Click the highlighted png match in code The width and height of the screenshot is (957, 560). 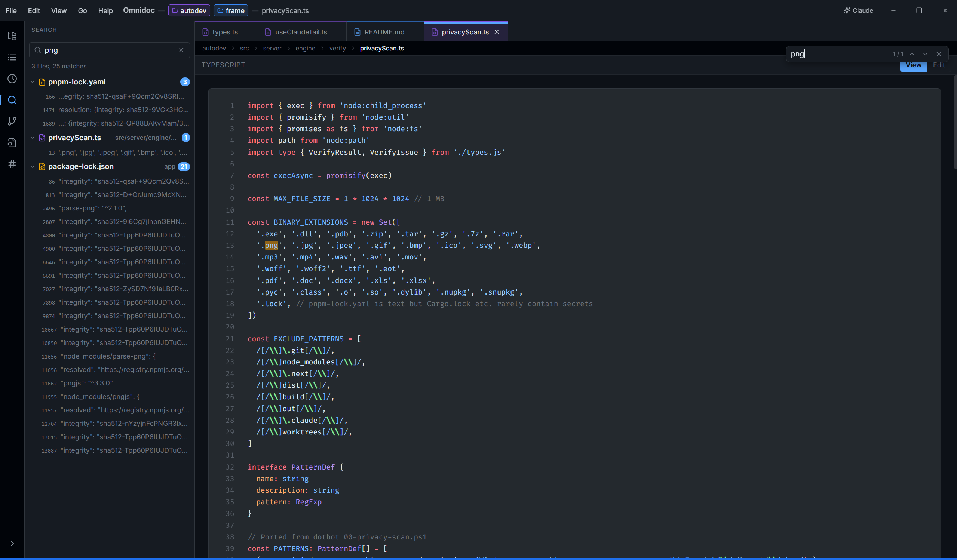(272, 245)
